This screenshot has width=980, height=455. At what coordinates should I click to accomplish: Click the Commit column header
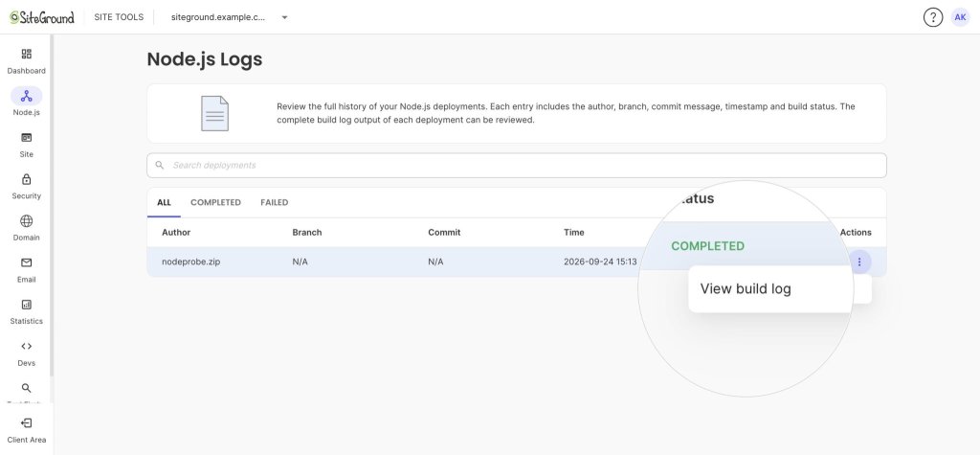coord(444,232)
